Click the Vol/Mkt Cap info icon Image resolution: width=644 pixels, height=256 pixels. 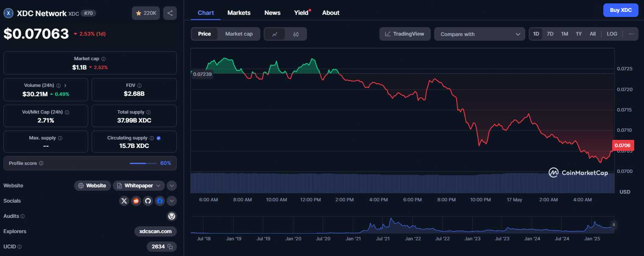[67, 112]
